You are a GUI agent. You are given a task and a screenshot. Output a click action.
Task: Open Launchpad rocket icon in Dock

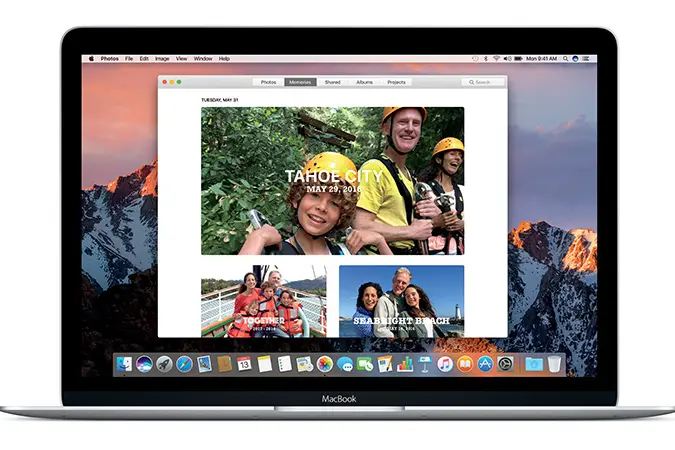click(164, 364)
